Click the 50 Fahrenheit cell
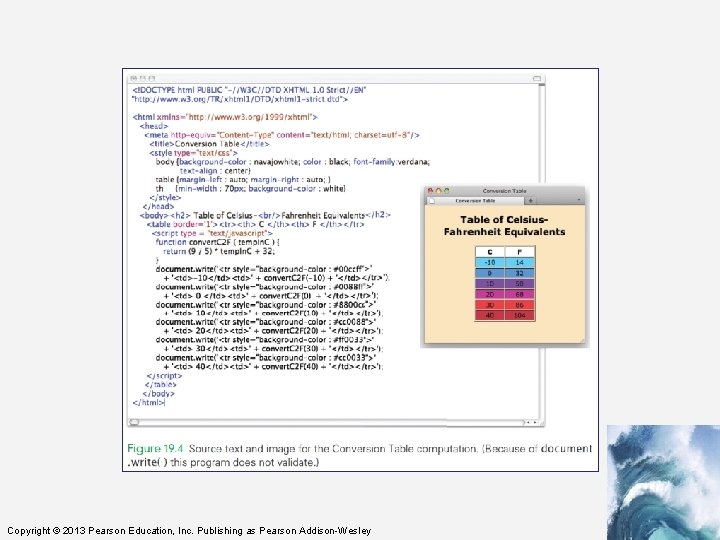This screenshot has width=720, height=540. click(x=520, y=284)
